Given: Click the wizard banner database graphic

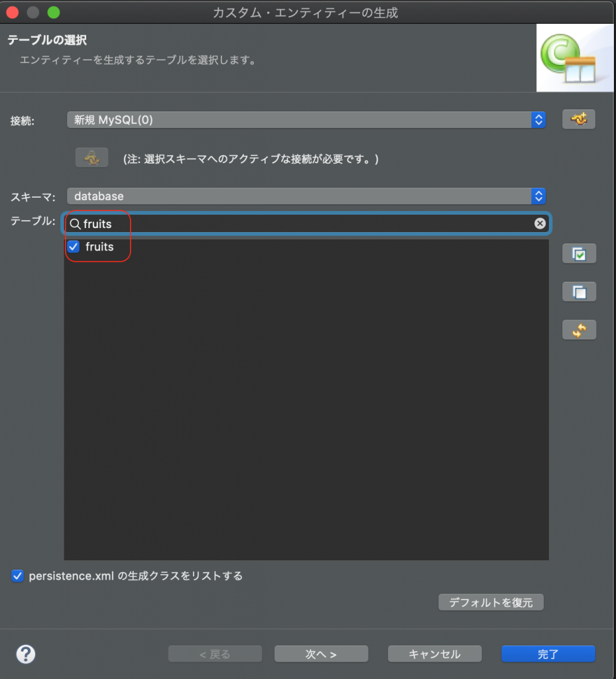Looking at the screenshot, I should (x=574, y=57).
